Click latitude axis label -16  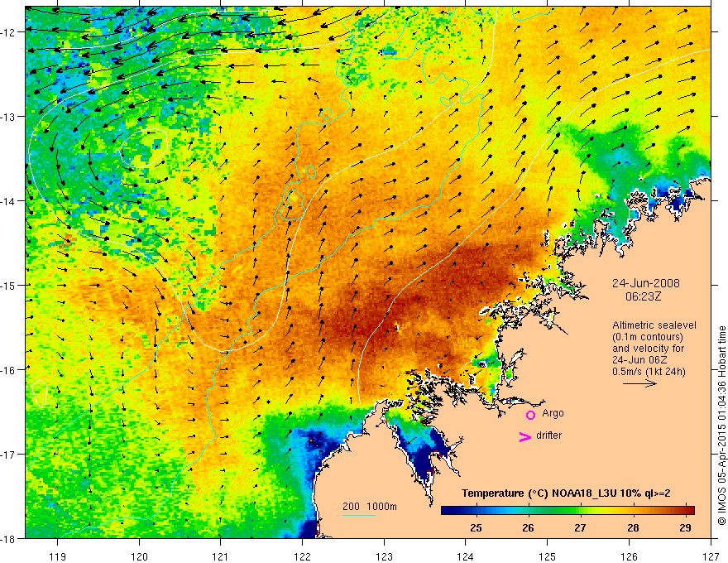pyautogui.click(x=8, y=370)
